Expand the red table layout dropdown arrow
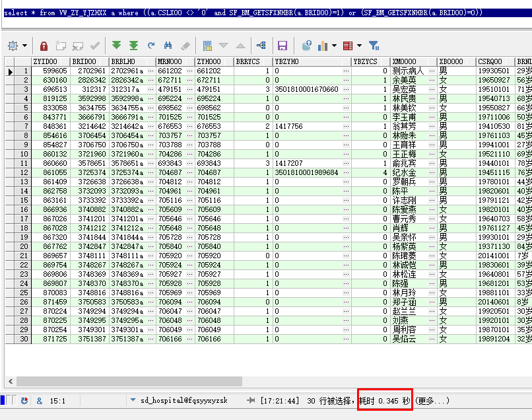Viewport: 532px width, 420px height. [358, 46]
